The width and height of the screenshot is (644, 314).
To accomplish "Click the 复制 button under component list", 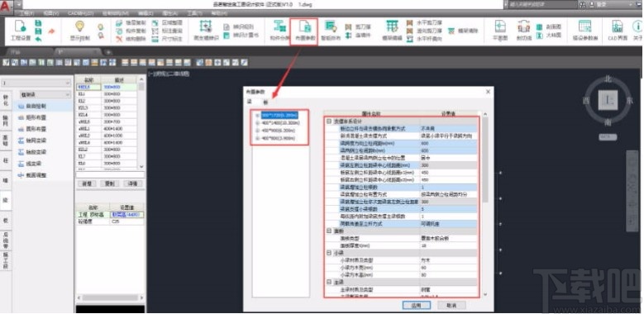I will coord(110,183).
